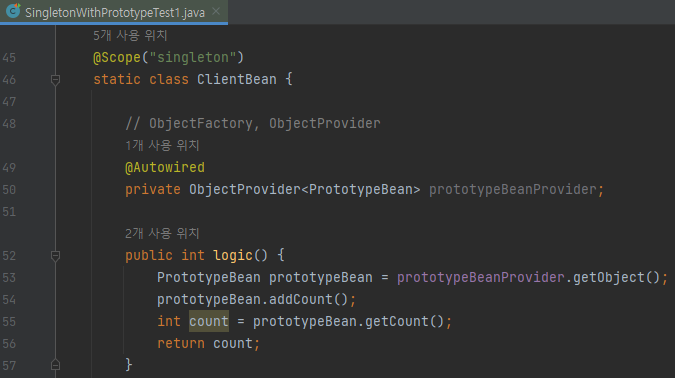Click line number 45 in gutter
This screenshot has width=675, height=378.
[9, 58]
